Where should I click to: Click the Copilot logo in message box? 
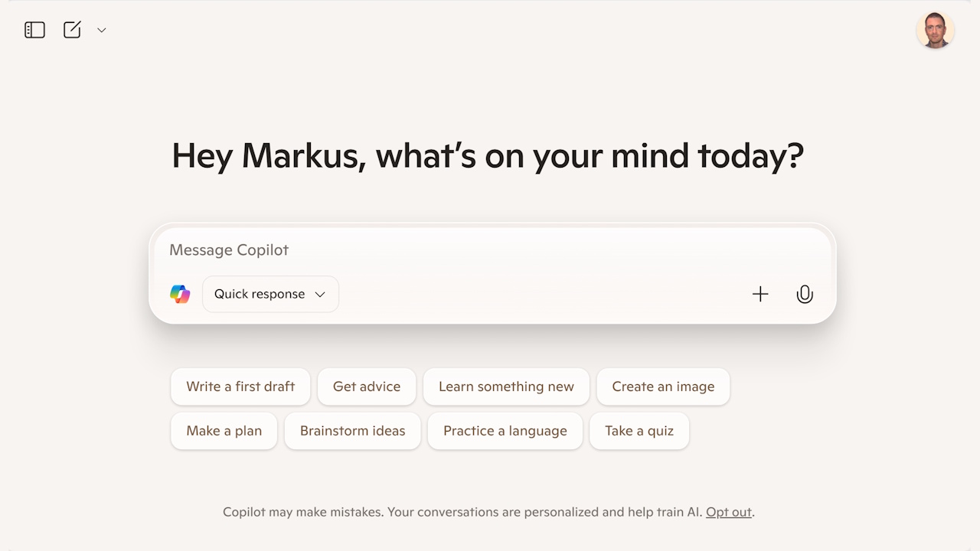click(x=180, y=294)
